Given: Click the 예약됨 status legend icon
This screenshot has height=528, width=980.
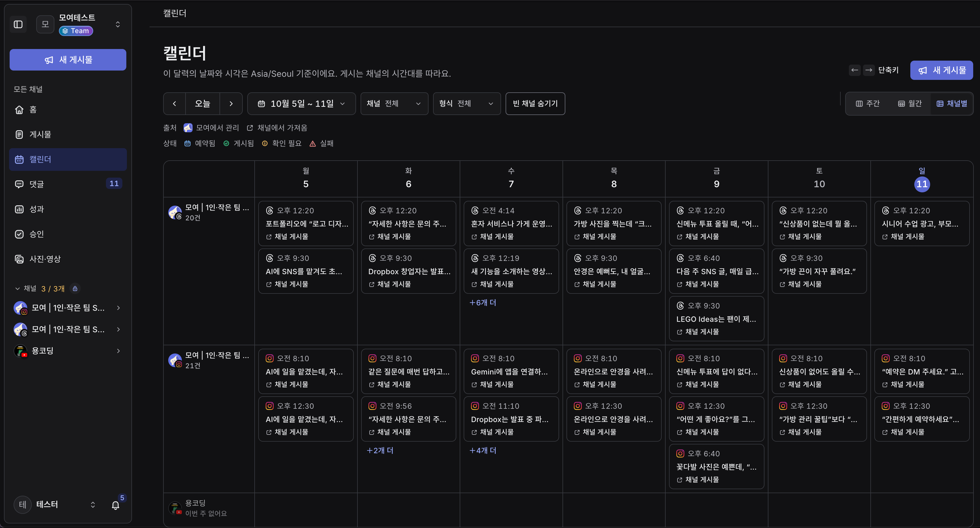Looking at the screenshot, I should [188, 143].
